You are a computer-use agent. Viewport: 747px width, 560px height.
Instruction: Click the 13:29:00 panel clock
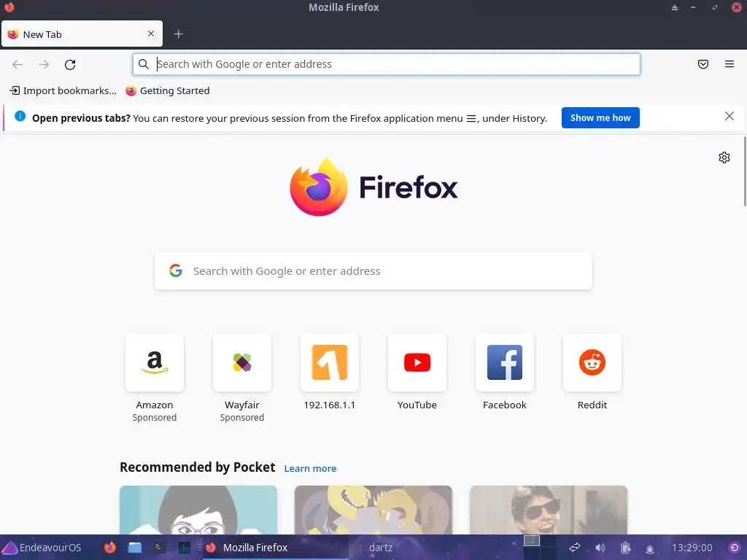coord(692,548)
